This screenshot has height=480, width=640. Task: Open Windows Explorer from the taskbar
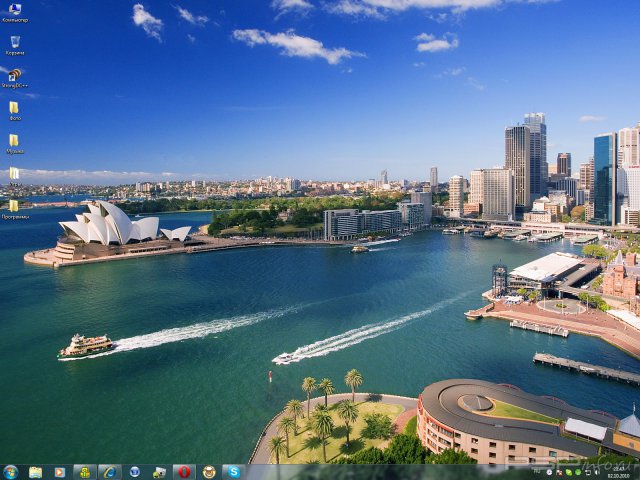pyautogui.click(x=35, y=471)
